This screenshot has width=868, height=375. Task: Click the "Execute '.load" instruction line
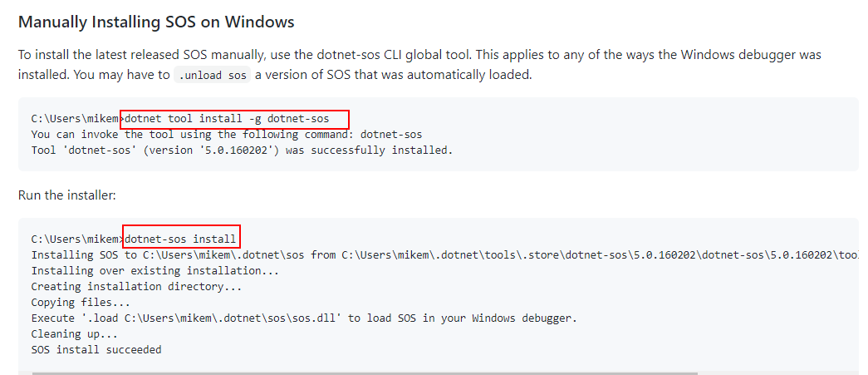(x=304, y=318)
